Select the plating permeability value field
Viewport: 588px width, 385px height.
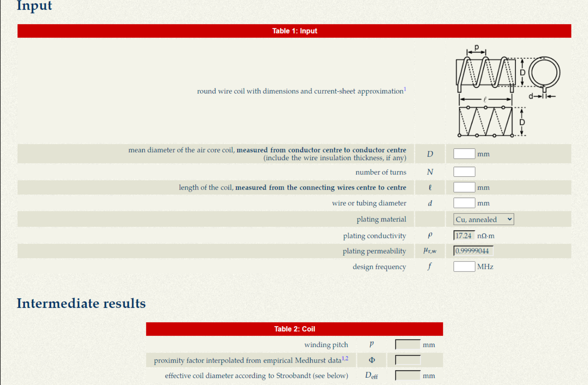point(473,251)
